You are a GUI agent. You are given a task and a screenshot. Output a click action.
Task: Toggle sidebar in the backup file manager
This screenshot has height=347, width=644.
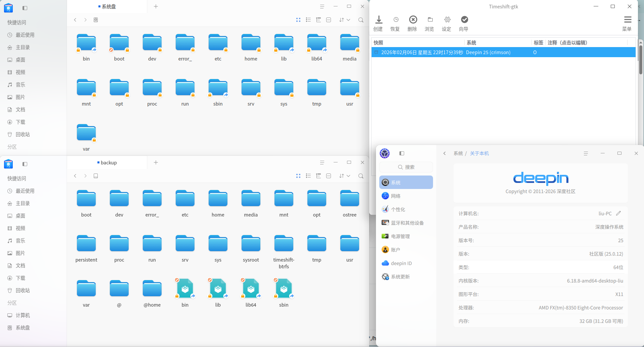point(25,164)
